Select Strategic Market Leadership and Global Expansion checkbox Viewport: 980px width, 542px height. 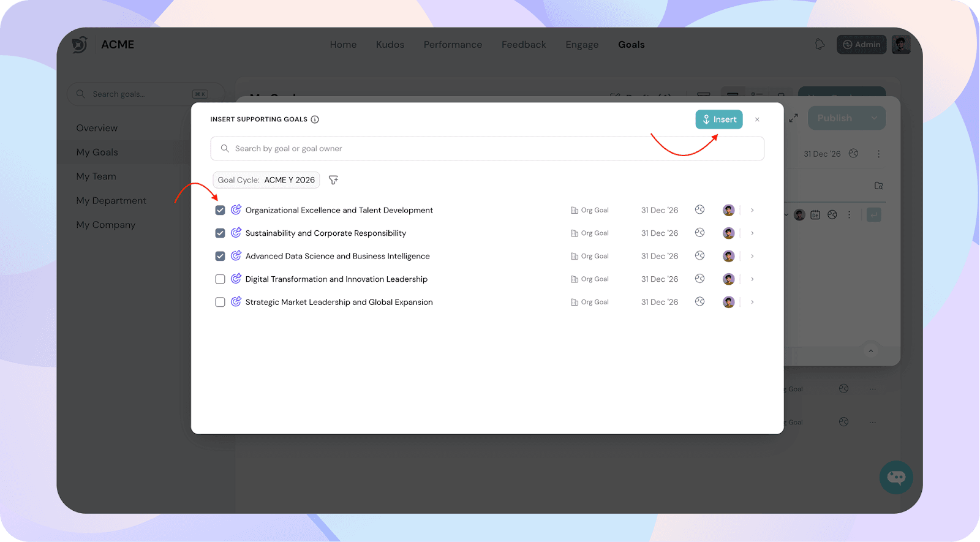tap(220, 303)
